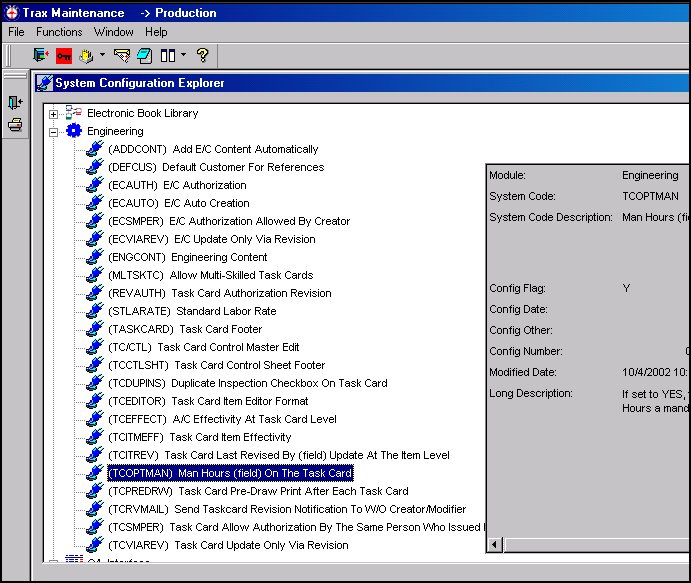This screenshot has width=691, height=583.
Task: Select (TC/CTL) Task Card Control Master Edit
Action: click(x=204, y=347)
